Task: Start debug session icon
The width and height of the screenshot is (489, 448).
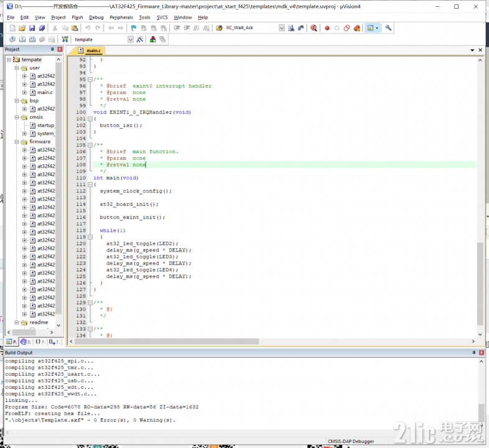Action: [x=314, y=28]
